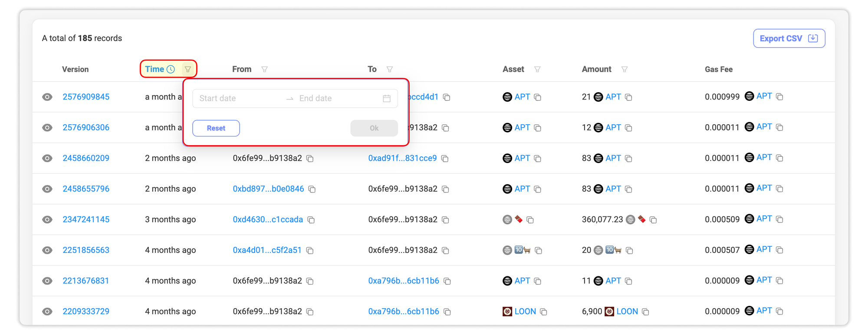Click the Start date input field
The width and height of the screenshot is (868, 335).
239,99
